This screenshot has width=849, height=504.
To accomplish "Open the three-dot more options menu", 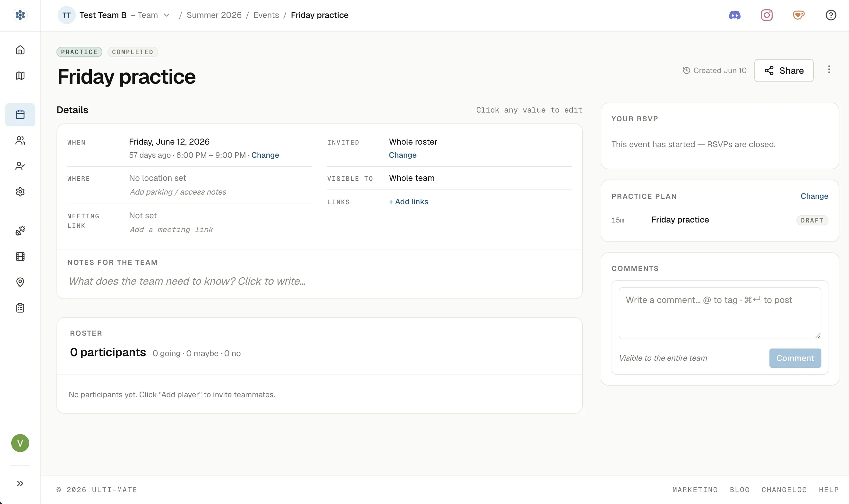I will point(828,70).
